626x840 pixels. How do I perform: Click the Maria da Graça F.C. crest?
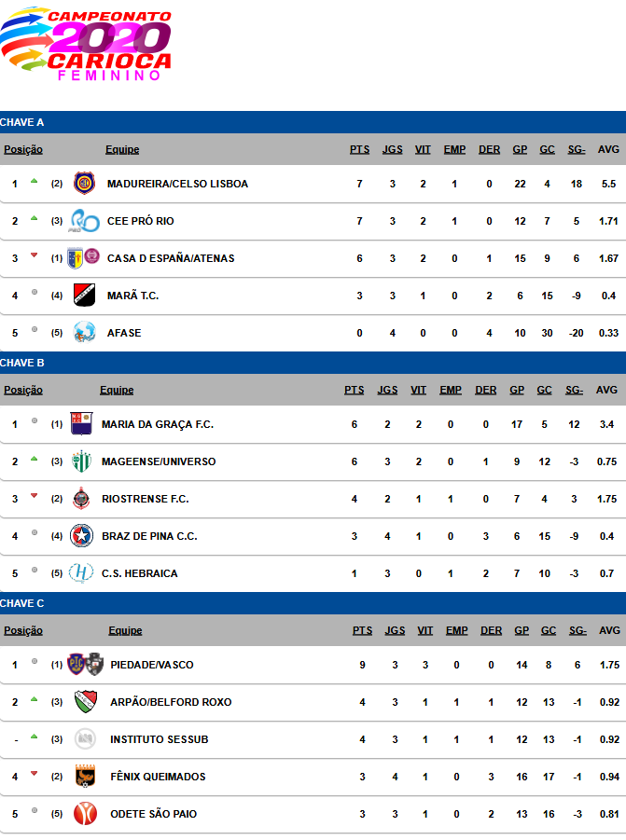click(x=81, y=424)
